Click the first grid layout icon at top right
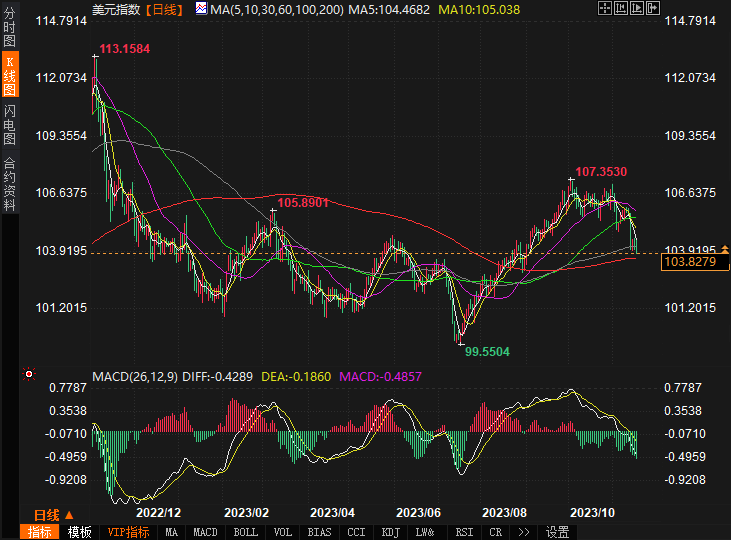The image size is (731, 540). coord(603,8)
